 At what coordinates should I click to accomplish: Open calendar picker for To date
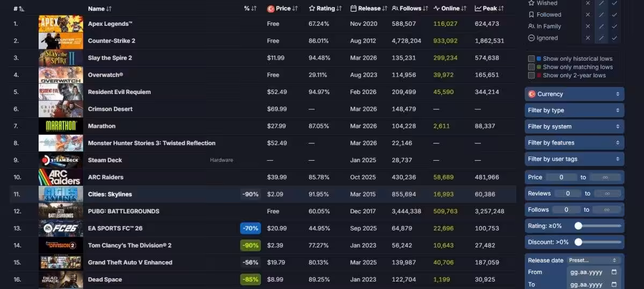point(614,284)
